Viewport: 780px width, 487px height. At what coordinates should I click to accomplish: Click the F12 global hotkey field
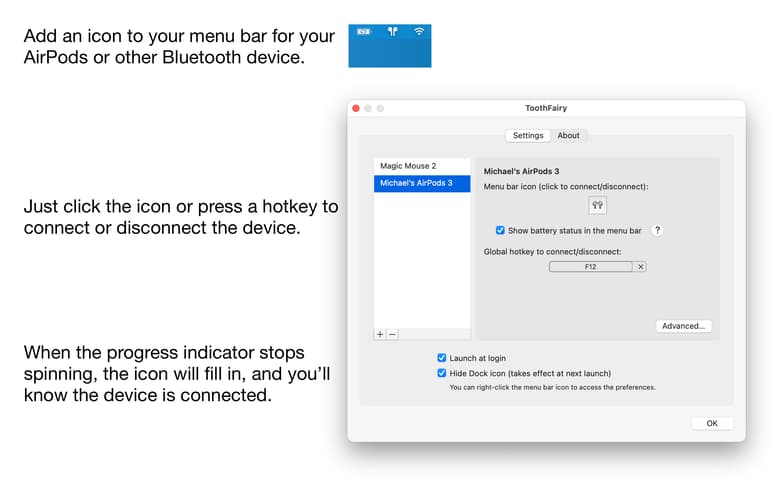[590, 267]
